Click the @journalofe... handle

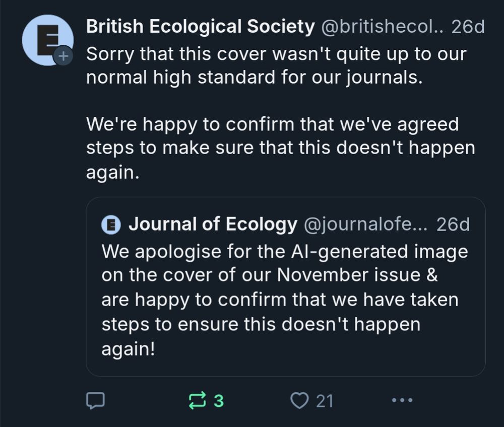(x=365, y=225)
